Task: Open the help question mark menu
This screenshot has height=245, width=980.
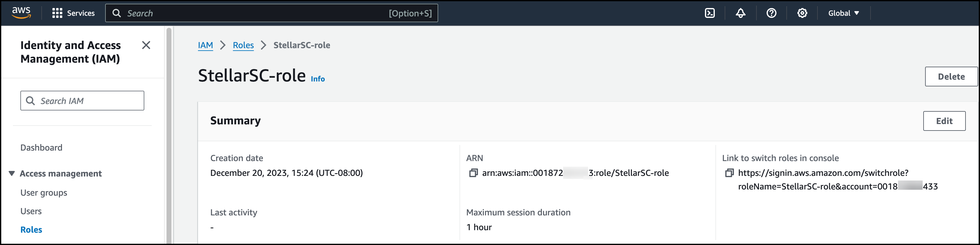Action: 771,13
